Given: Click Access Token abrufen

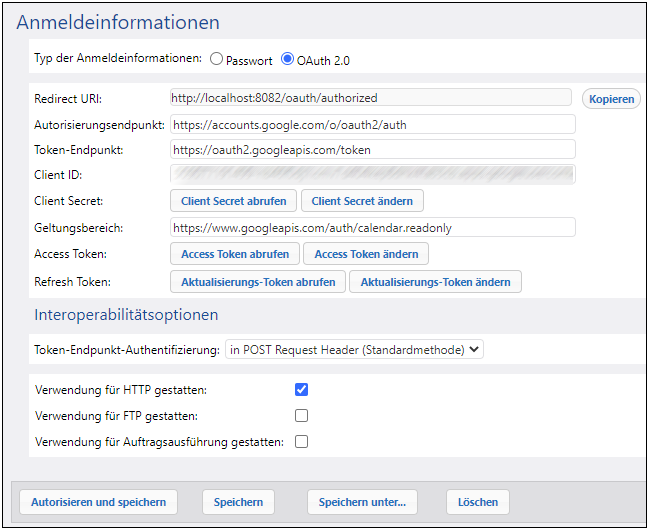Looking at the screenshot, I should pyautogui.click(x=235, y=253).
